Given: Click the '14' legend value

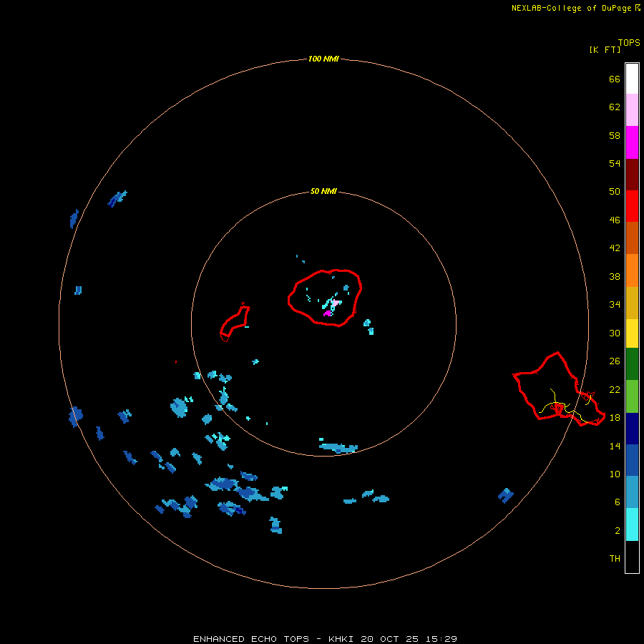Looking at the screenshot, I should 615,446.
